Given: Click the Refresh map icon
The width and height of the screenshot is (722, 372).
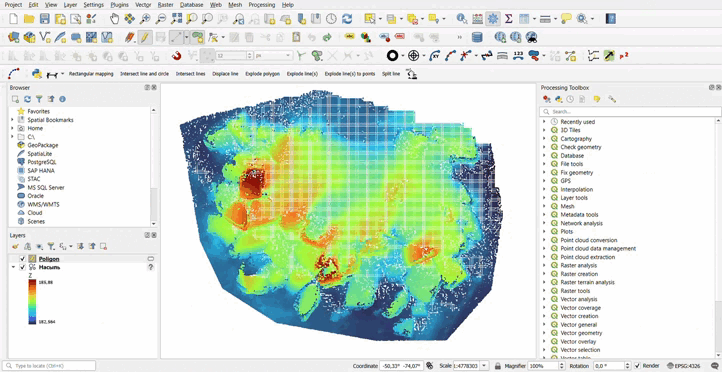Looking at the screenshot, I should click(347, 19).
